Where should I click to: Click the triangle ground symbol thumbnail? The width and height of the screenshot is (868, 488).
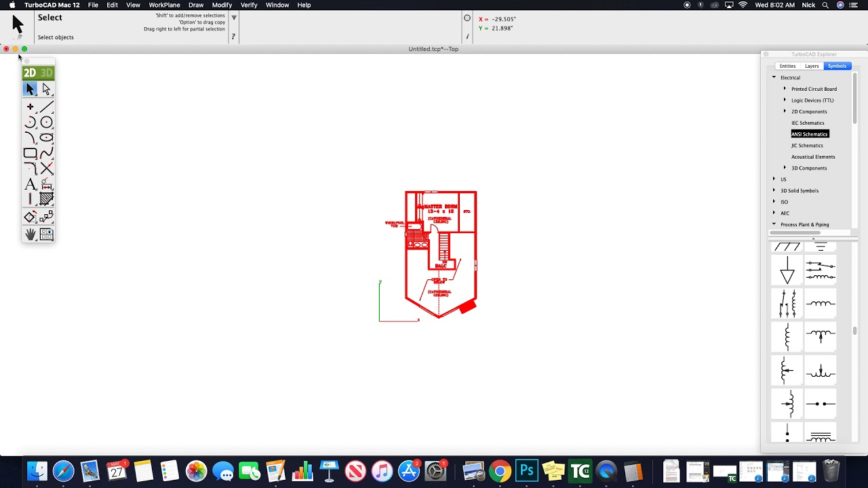[787, 270]
